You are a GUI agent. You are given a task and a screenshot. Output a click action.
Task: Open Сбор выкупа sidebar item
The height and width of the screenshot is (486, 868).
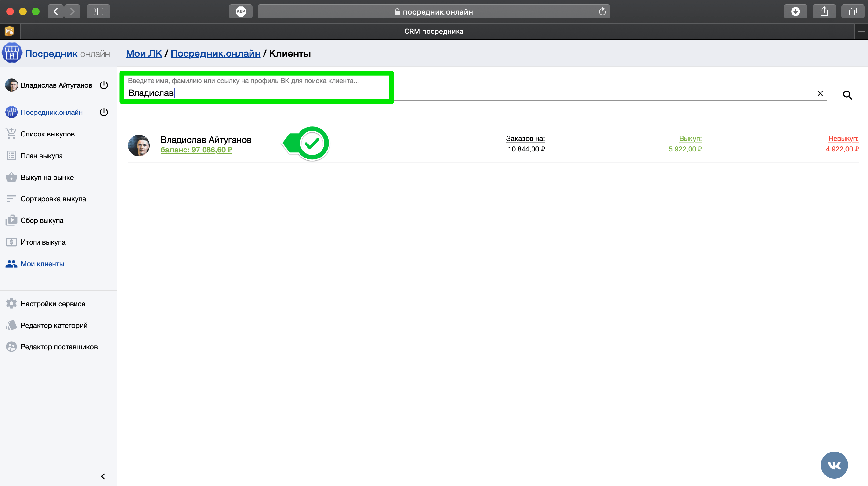pyautogui.click(x=42, y=220)
